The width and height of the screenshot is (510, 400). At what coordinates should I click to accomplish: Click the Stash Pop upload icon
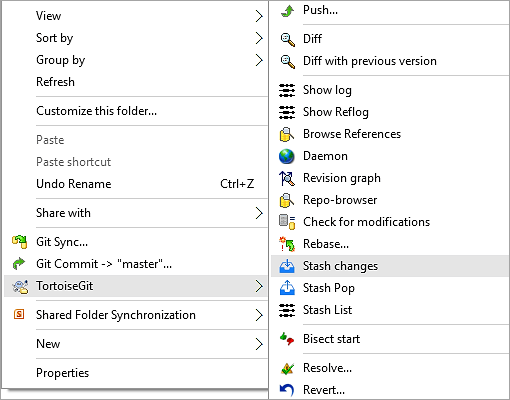pos(287,288)
